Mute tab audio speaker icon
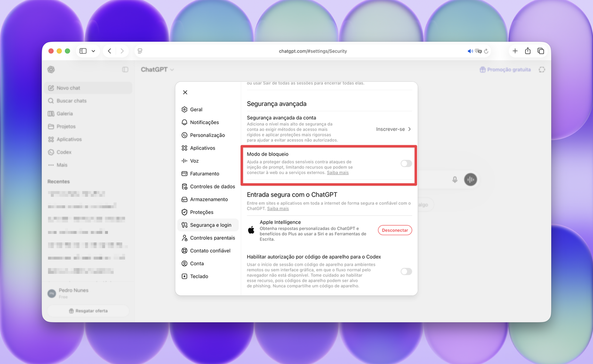Viewport: 593px width, 364px height. [470, 51]
